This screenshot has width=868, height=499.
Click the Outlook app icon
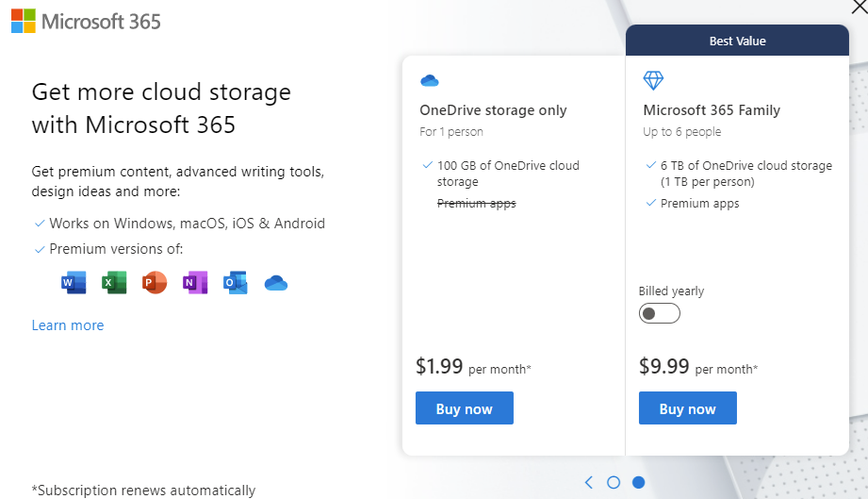(236, 282)
